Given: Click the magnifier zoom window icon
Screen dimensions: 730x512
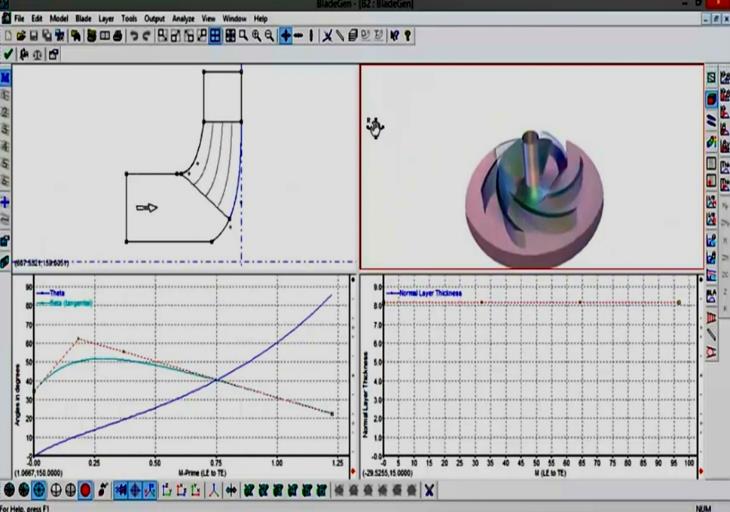Looking at the screenshot, I should point(243,36).
